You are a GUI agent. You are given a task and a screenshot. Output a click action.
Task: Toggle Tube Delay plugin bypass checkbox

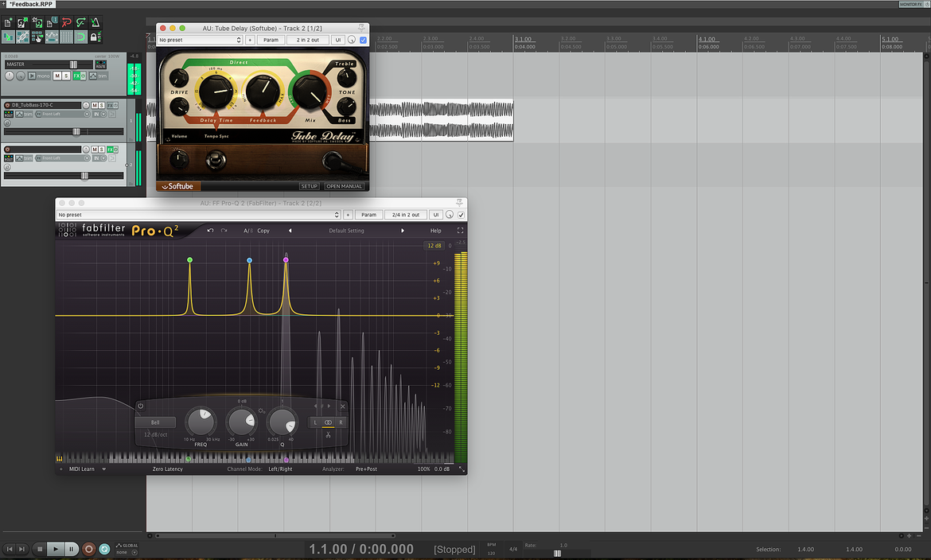click(x=364, y=40)
